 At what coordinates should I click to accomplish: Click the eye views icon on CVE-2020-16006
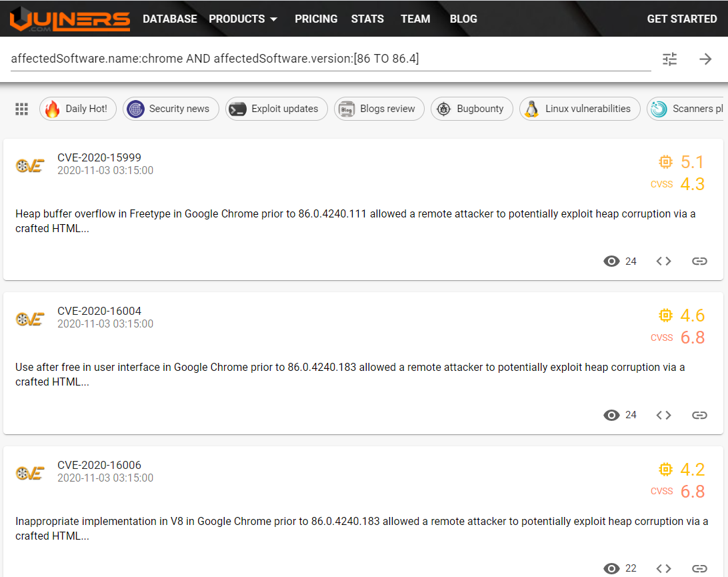(611, 568)
